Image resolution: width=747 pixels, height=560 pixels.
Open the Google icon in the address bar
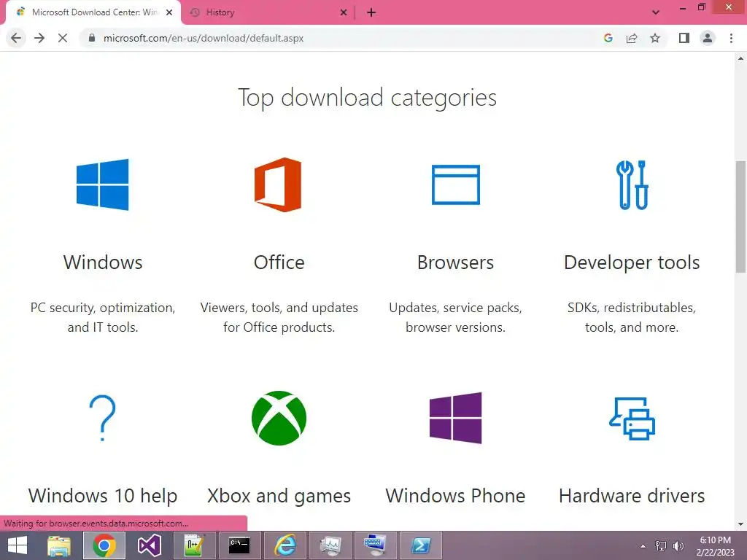click(x=608, y=38)
